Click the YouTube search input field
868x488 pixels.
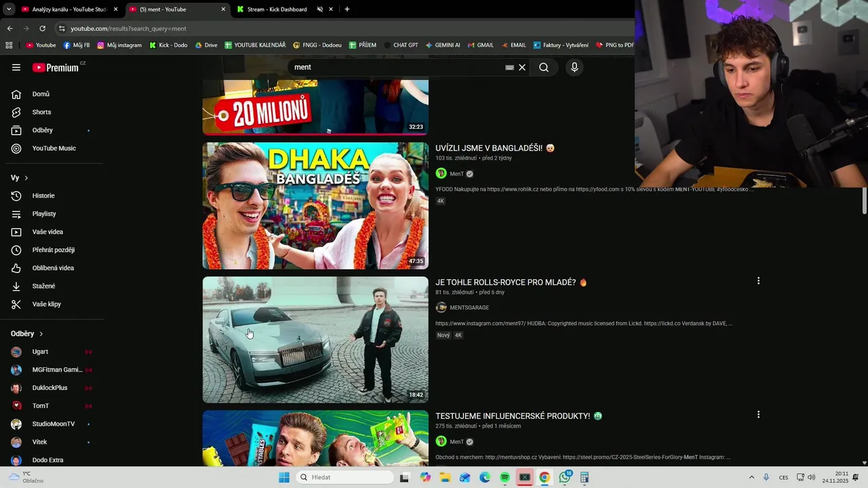click(397, 67)
